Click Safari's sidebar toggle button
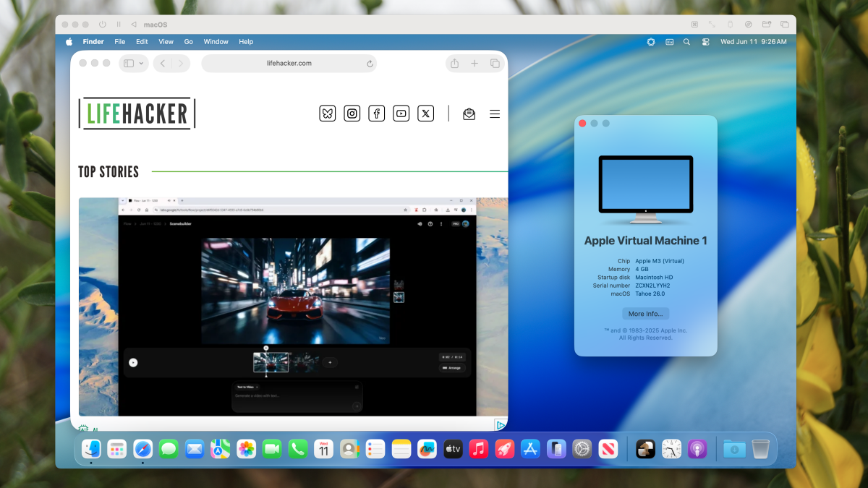Screen dimensions: 868x488 [x=129, y=64]
